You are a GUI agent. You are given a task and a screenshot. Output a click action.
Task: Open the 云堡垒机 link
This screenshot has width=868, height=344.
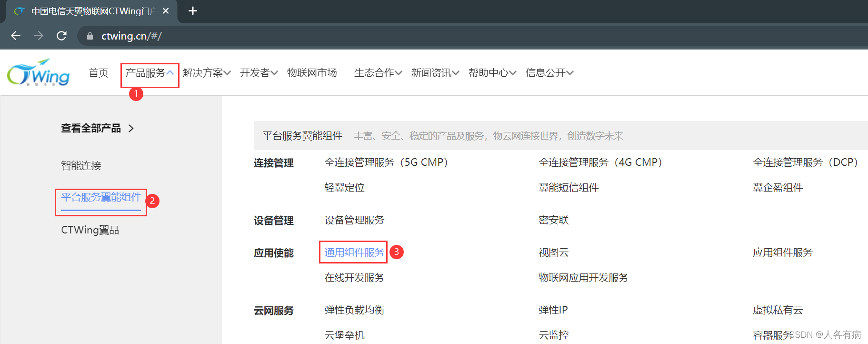click(344, 335)
